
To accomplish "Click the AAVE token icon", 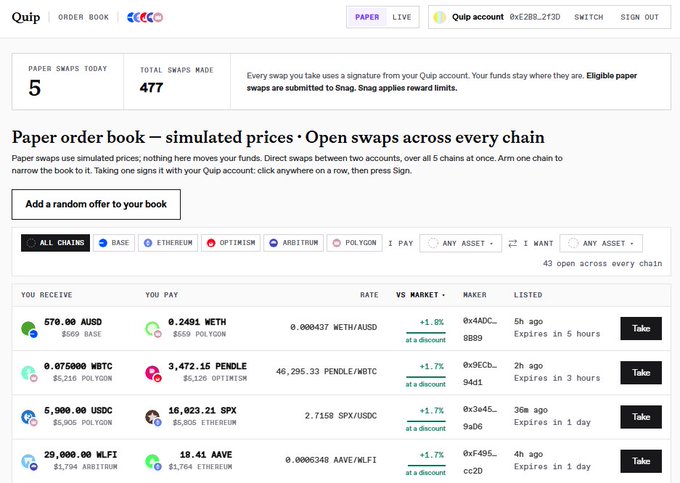I will (153, 461).
